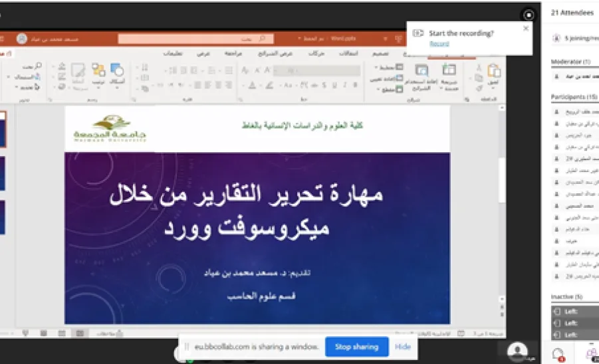Click the Paste clipboard icon in PowerPoint ribbon
Viewport: 599px width, 364px height.
pos(494,71)
